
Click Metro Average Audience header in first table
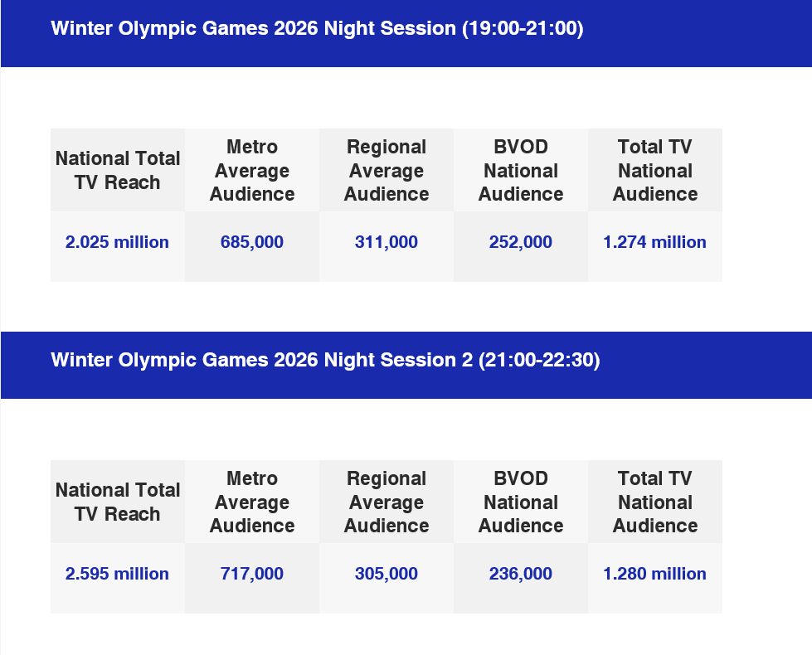(x=252, y=171)
